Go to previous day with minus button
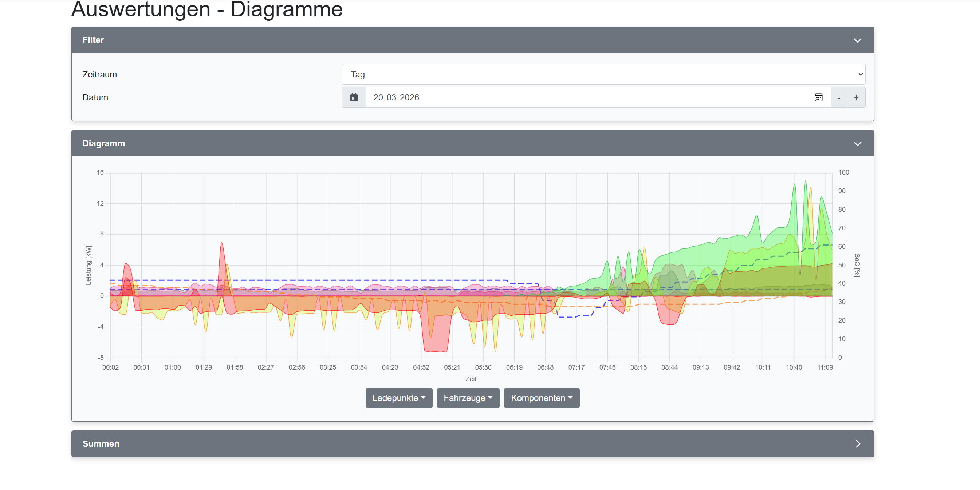The width and height of the screenshot is (980, 490). point(838,97)
